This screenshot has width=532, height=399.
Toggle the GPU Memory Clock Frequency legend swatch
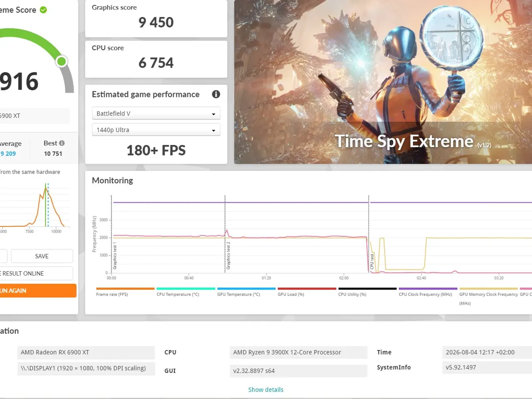(x=488, y=288)
